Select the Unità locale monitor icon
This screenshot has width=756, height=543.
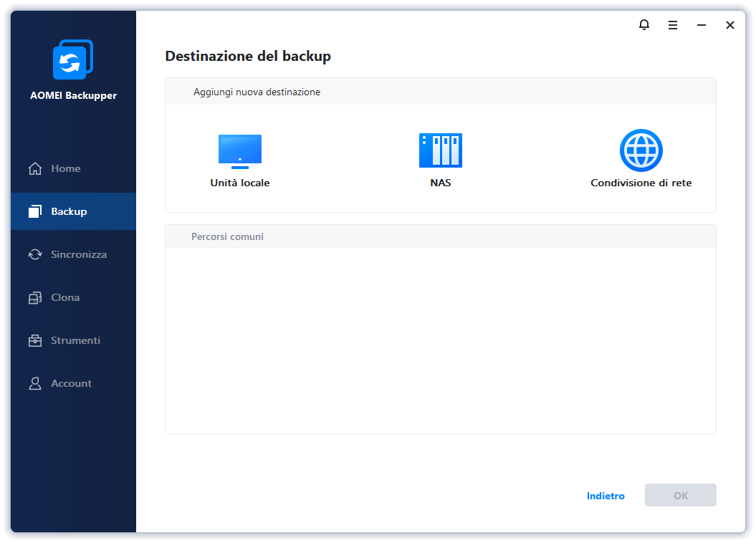[239, 151]
